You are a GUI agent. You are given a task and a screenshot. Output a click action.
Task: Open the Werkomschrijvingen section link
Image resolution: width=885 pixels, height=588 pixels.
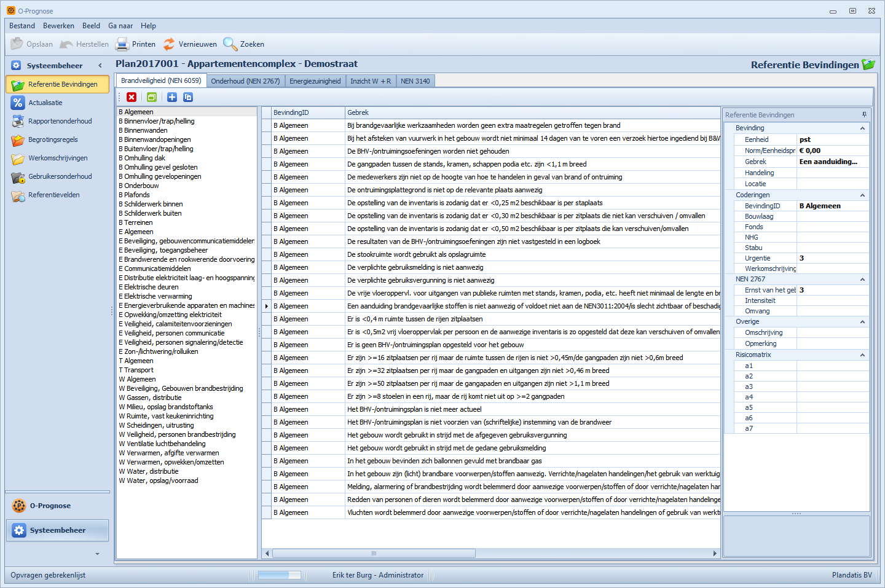coord(58,158)
